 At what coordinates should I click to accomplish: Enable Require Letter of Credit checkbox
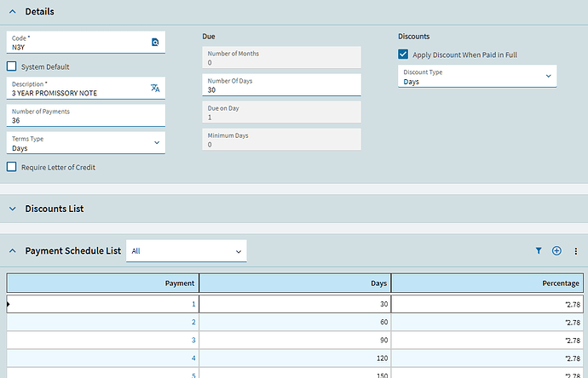coord(12,167)
